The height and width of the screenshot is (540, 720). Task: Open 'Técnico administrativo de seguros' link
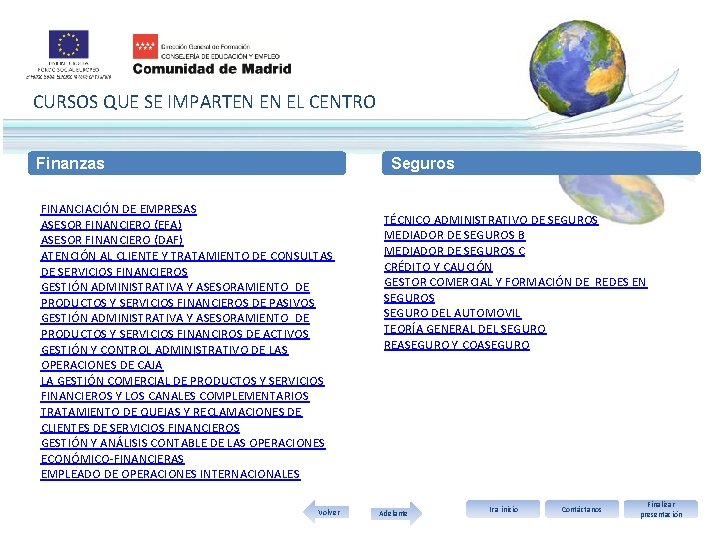pos(491,220)
